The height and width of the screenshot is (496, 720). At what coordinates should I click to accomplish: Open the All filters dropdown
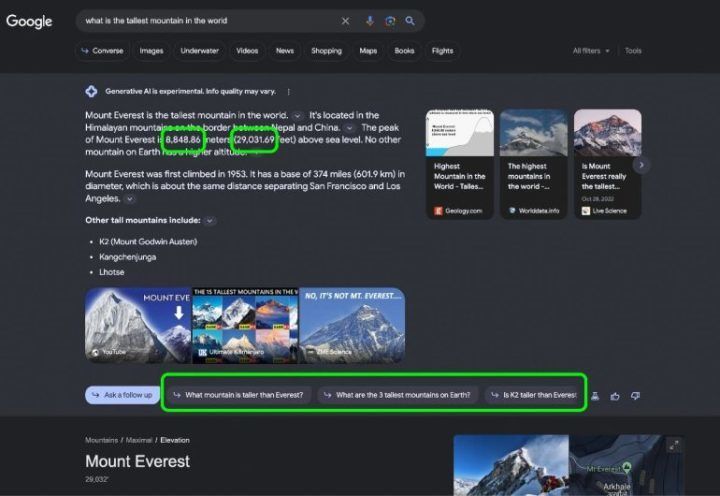tap(591, 51)
